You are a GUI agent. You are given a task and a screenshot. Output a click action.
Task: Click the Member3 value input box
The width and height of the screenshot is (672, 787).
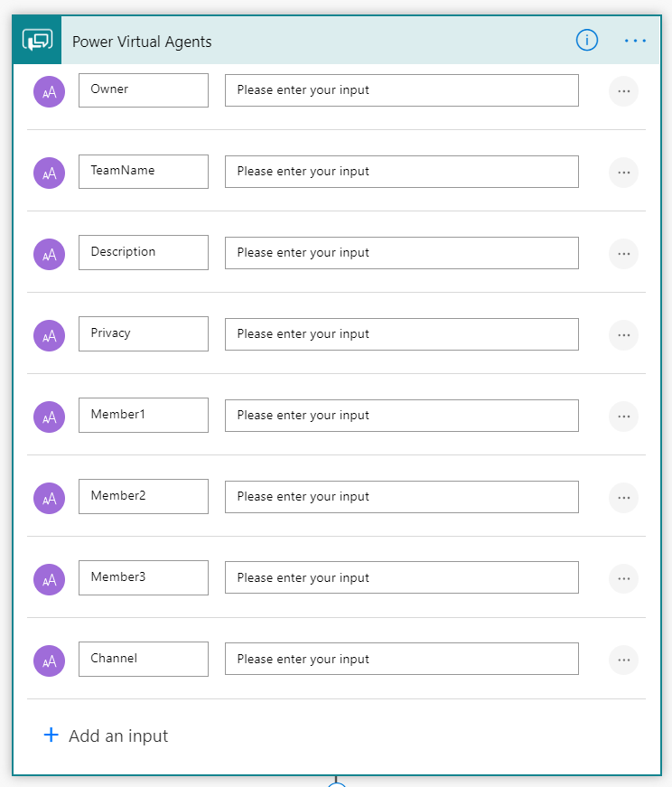pos(402,577)
